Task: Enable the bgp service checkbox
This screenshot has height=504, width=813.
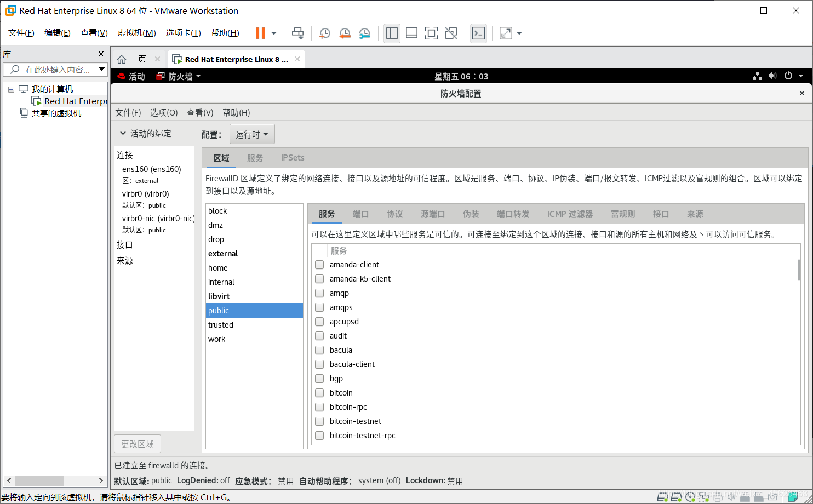Action: coord(319,379)
